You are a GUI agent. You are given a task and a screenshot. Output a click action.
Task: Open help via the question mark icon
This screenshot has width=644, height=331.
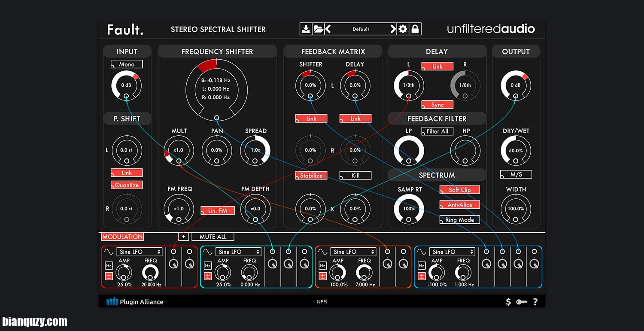535,302
